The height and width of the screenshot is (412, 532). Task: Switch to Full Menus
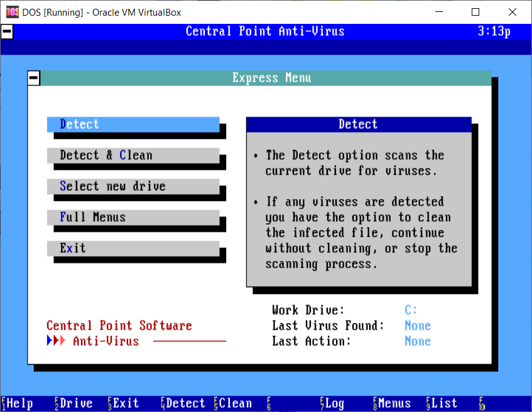point(133,217)
